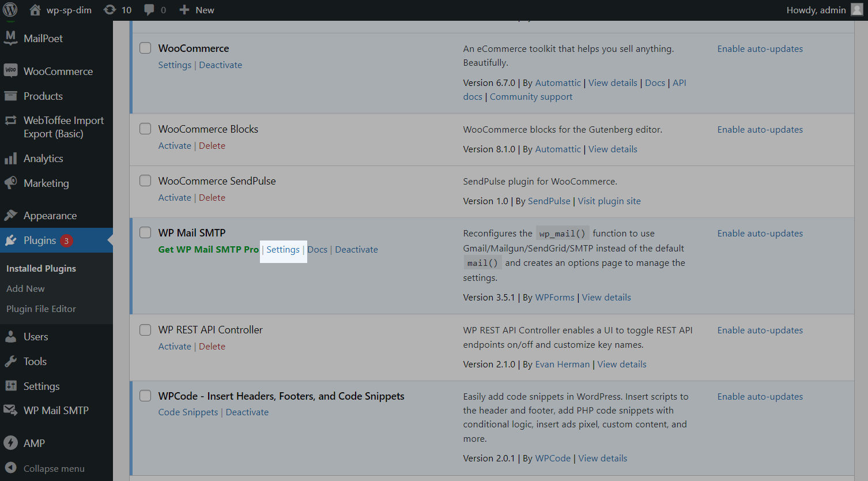
Task: Open Add New under Plugins
Action: 25,288
